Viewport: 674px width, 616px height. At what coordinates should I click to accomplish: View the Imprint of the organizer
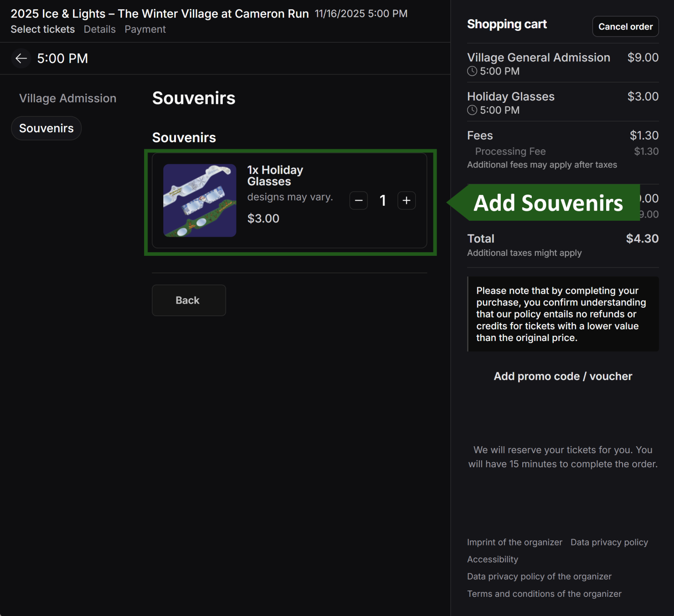coord(514,542)
